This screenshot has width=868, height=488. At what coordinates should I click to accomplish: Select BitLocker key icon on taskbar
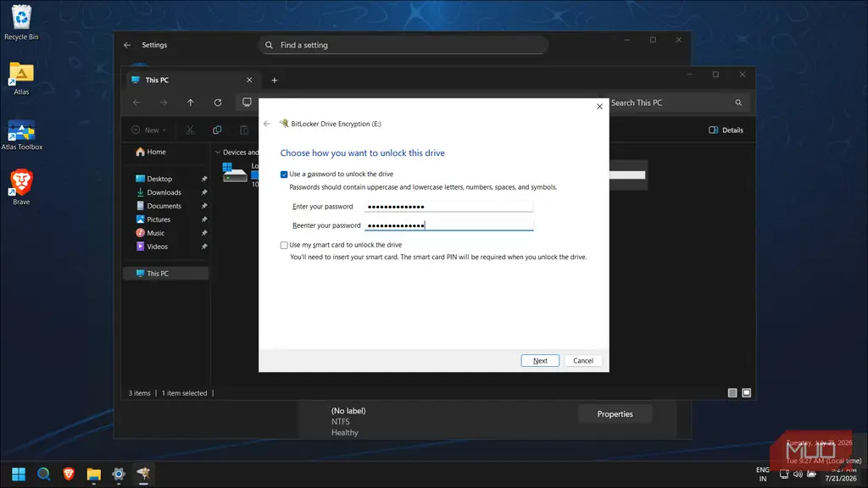(143, 474)
